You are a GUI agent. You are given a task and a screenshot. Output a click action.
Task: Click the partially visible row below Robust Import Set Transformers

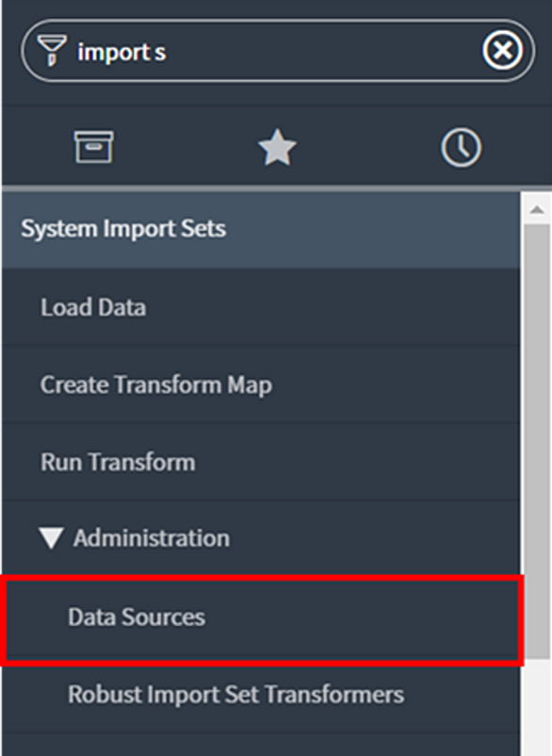tap(261, 746)
